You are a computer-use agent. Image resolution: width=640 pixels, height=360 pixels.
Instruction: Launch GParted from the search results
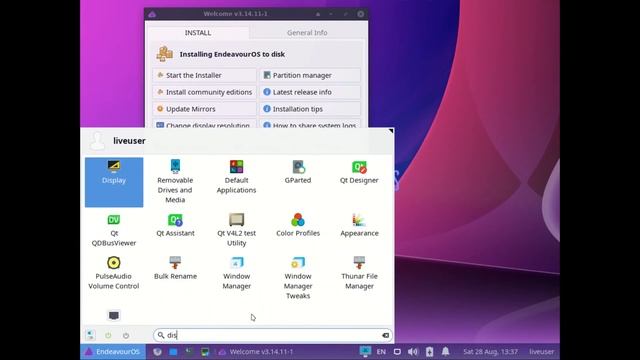[x=298, y=172]
